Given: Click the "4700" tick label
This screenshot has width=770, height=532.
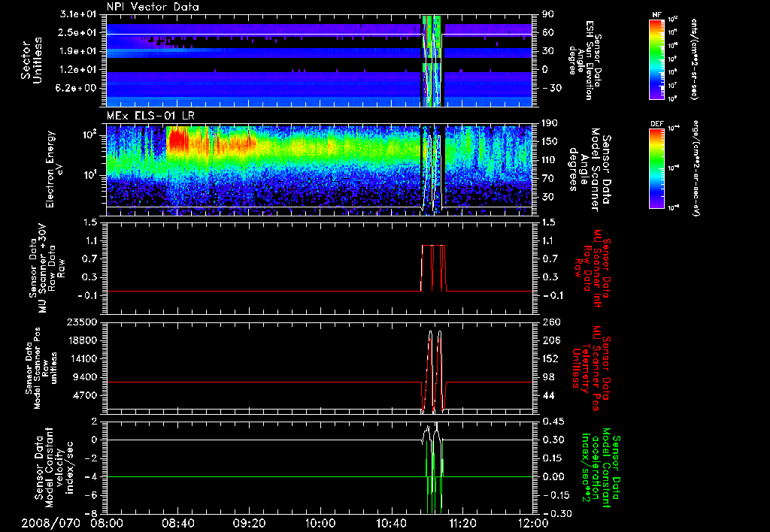Looking at the screenshot, I should click(86, 395).
